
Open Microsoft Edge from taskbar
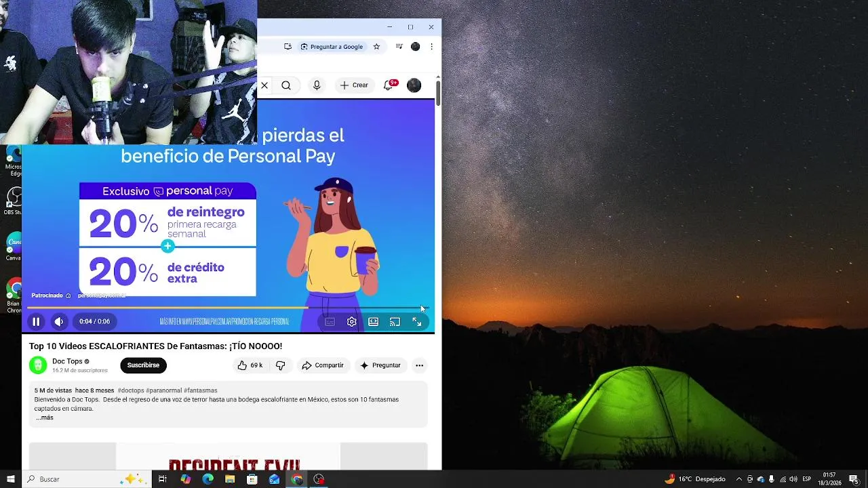click(208, 479)
